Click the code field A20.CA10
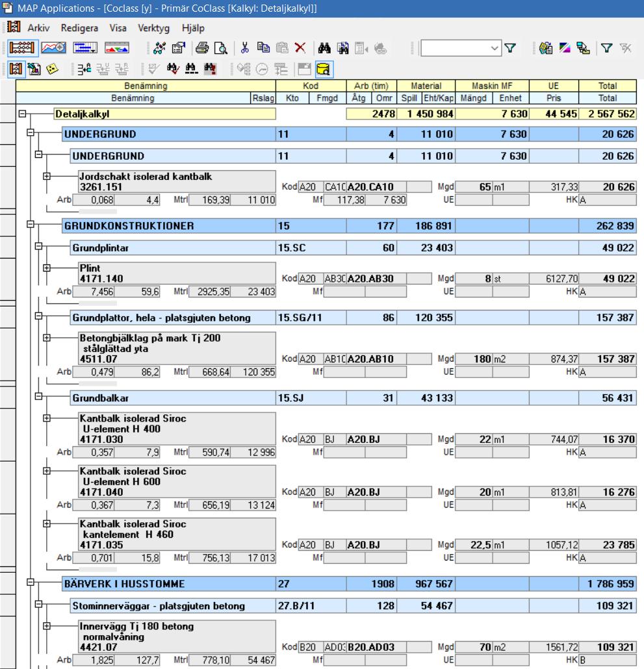The width and height of the screenshot is (644, 669). (376, 187)
